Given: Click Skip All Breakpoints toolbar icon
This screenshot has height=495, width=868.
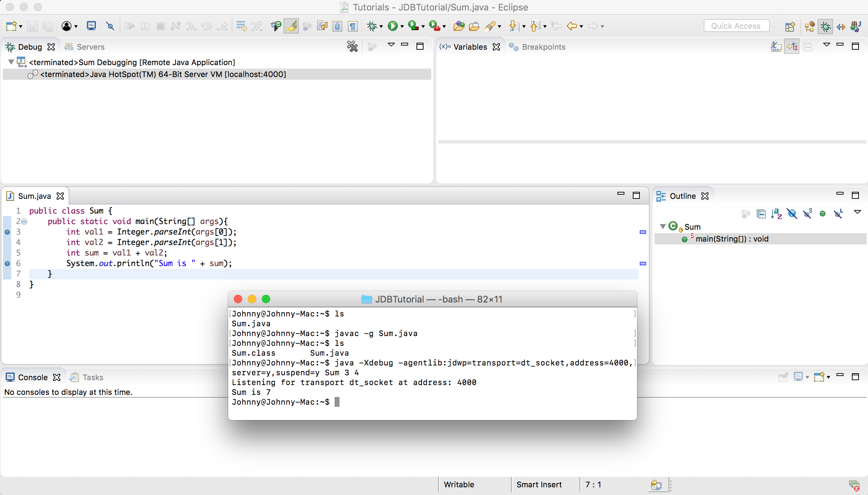Looking at the screenshot, I should pos(110,26).
